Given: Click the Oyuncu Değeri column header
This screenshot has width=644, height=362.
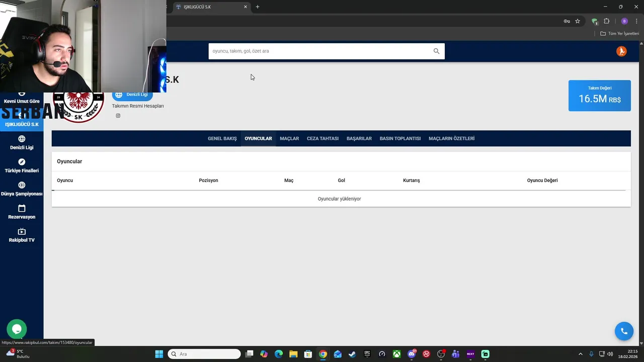Looking at the screenshot, I should 542,180.
